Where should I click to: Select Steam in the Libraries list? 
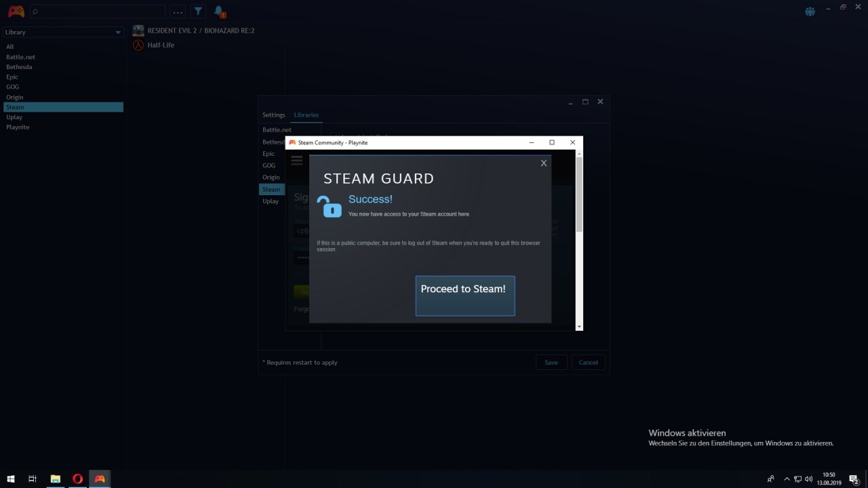click(x=271, y=190)
